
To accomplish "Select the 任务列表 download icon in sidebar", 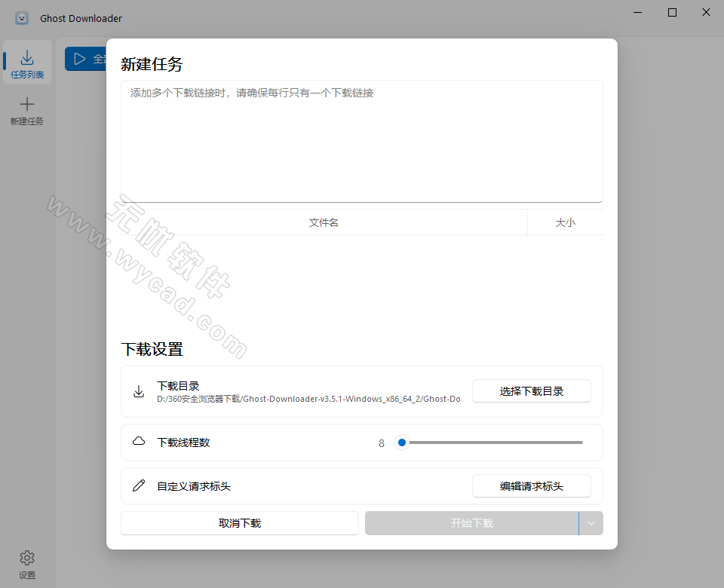I will (x=27, y=57).
